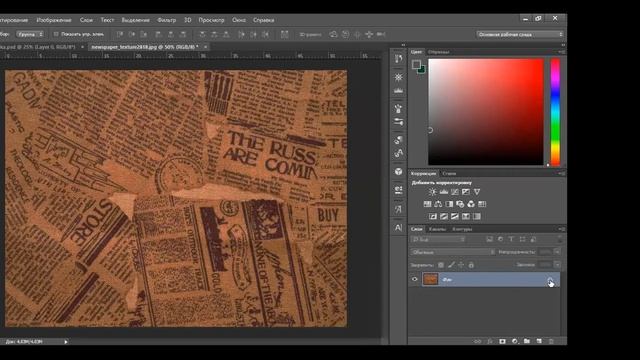640x360 pixels.
Task: Open the Фильтр menu
Action: point(167,20)
